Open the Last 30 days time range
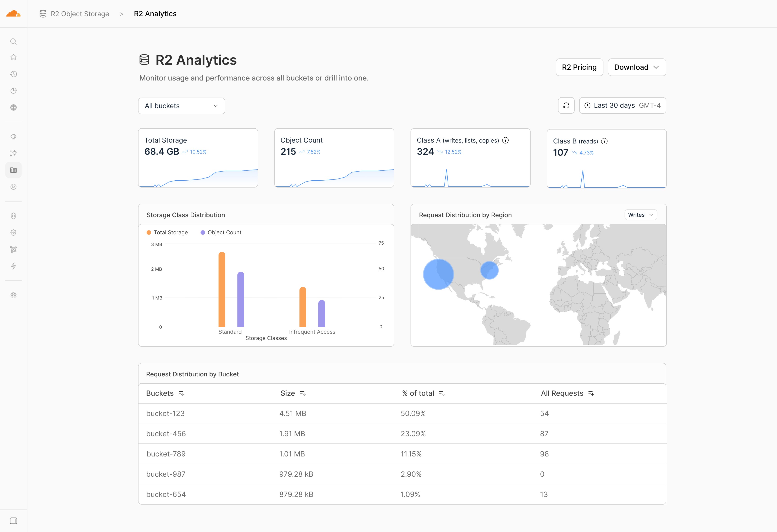 point(622,106)
